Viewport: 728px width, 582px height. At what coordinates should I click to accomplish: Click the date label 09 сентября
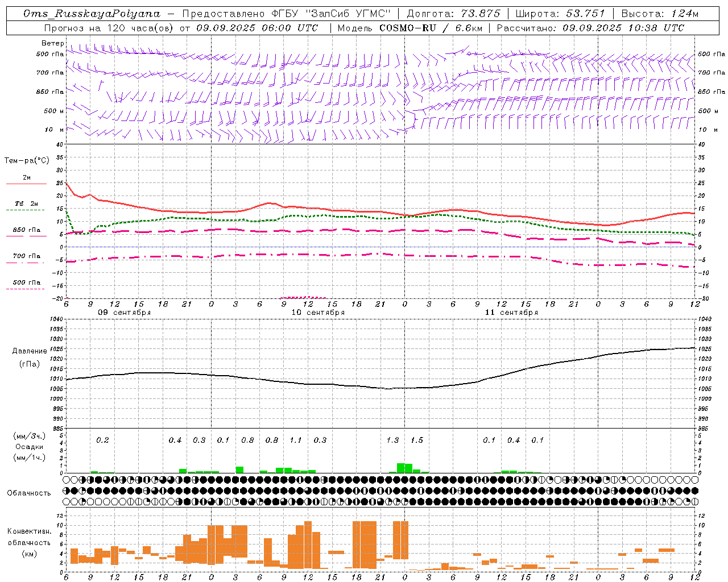tap(125, 313)
